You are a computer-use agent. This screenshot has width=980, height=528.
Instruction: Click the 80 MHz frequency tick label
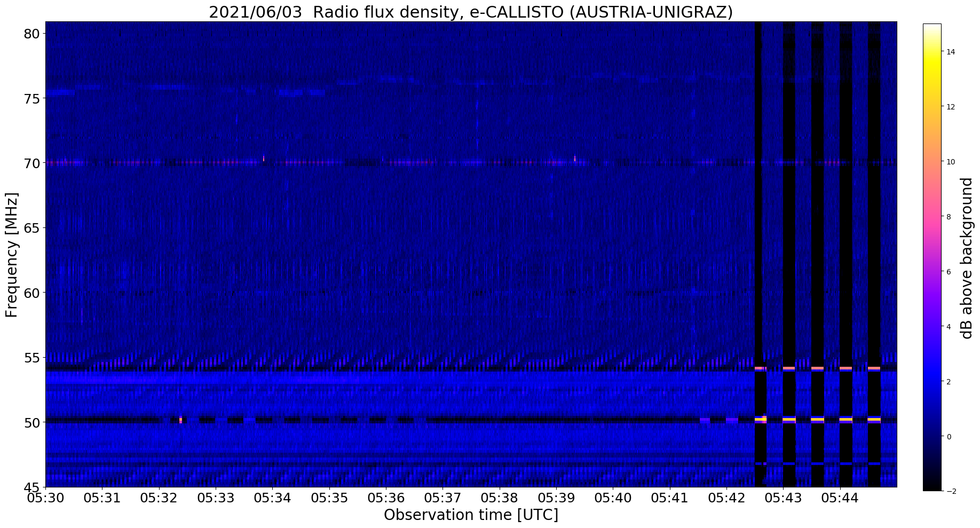[x=31, y=34]
